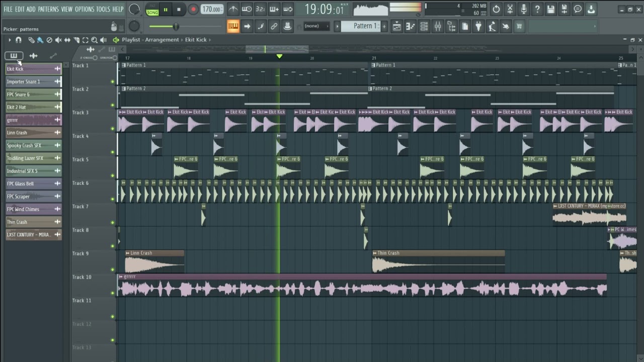This screenshot has width=644, height=362.
Task: Open the project picker copy-pages icon
Action: click(x=465, y=26)
